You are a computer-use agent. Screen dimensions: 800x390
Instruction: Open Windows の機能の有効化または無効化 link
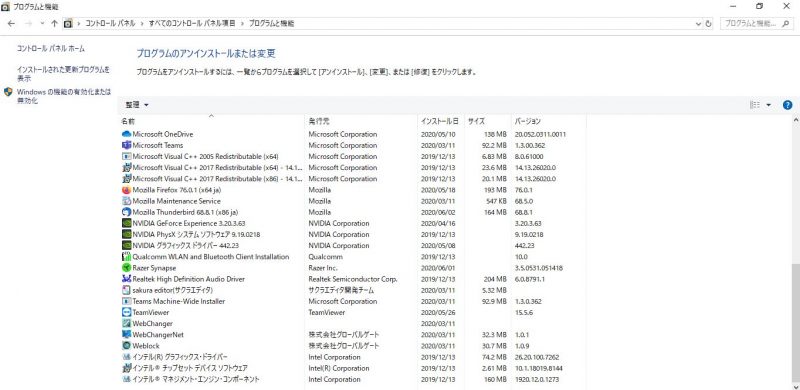tap(64, 96)
